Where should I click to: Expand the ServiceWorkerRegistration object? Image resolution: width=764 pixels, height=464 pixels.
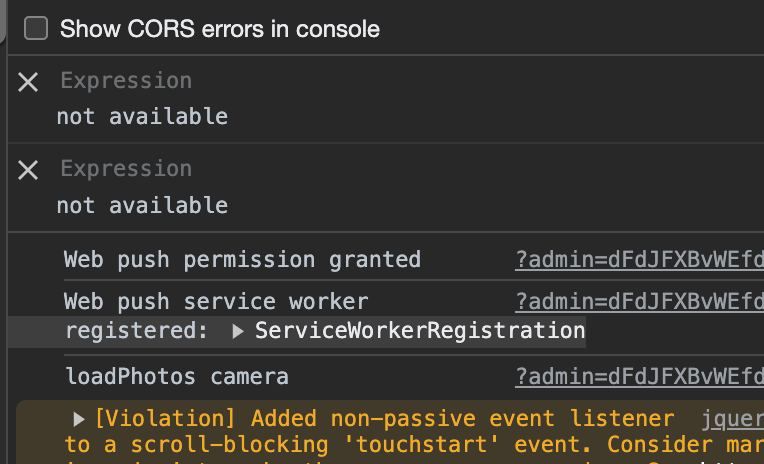[x=238, y=331]
